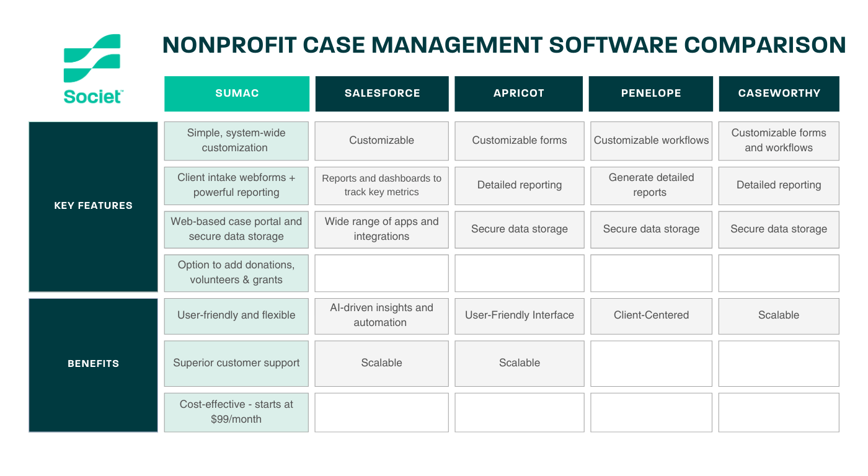Select the KEY FEATURES section label
The width and height of the screenshot is (868, 476).
(93, 205)
